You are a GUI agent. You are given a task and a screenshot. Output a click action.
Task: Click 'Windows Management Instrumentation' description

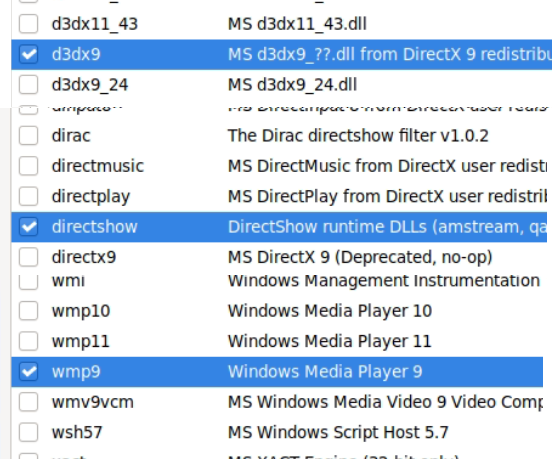click(384, 281)
